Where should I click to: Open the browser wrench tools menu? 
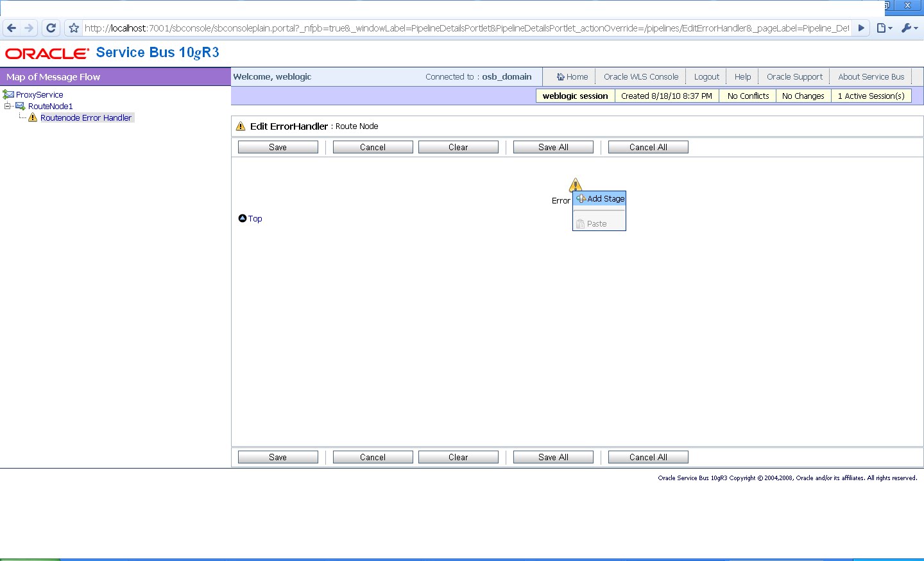point(909,28)
